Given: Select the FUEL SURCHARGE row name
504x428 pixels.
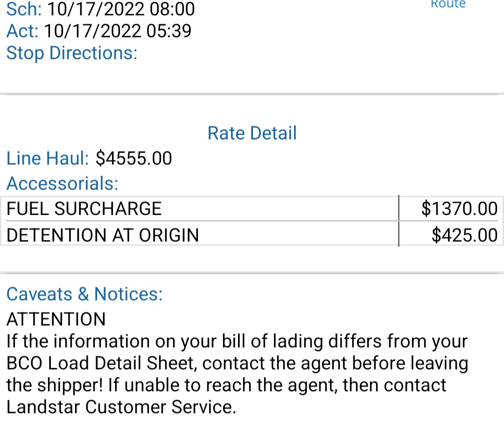Looking at the screenshot, I should click(84, 209).
